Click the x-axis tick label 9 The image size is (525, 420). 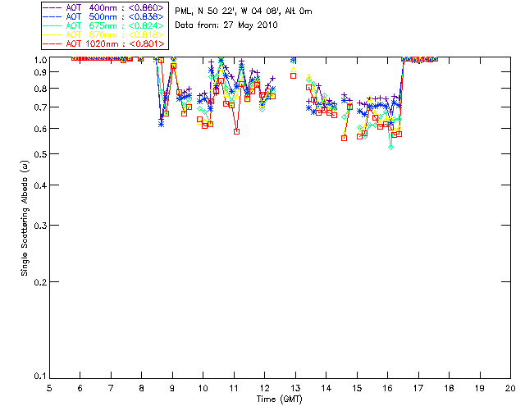pyautogui.click(x=172, y=388)
